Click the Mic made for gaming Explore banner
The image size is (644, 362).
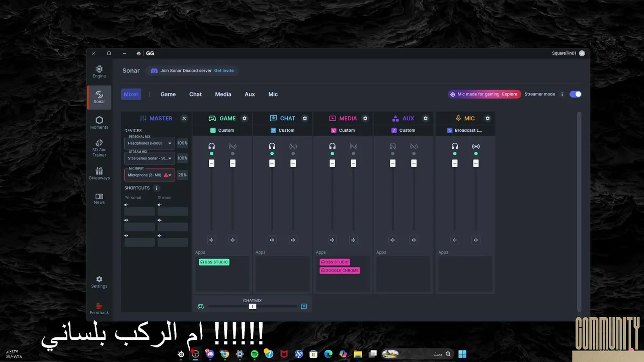[x=485, y=94]
